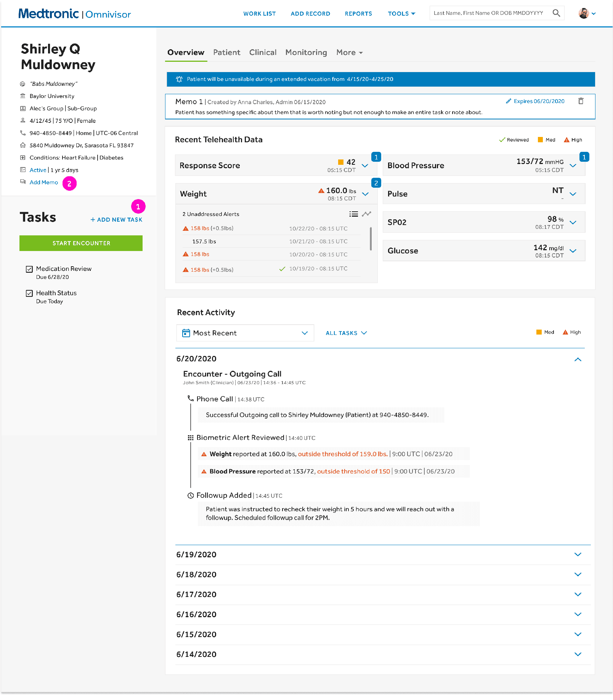This screenshot has width=613, height=700.
Task: Open the Most Recent sort dropdown
Action: [x=245, y=333]
